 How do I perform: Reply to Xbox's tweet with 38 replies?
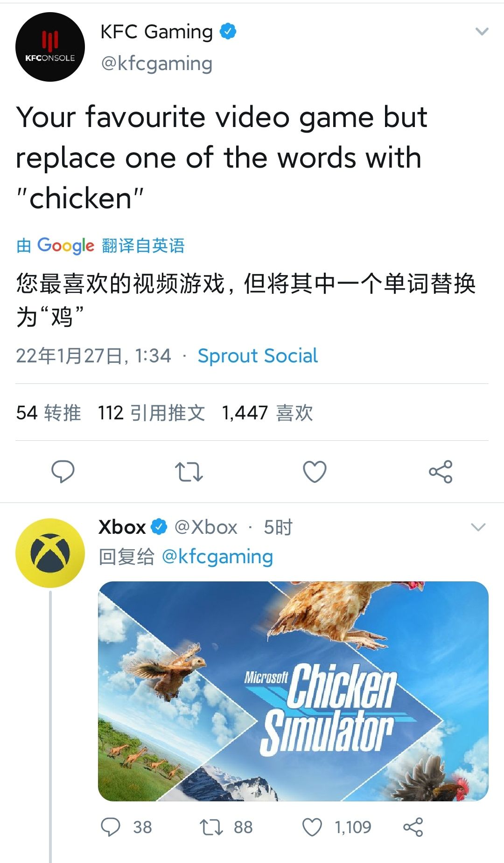[126, 827]
